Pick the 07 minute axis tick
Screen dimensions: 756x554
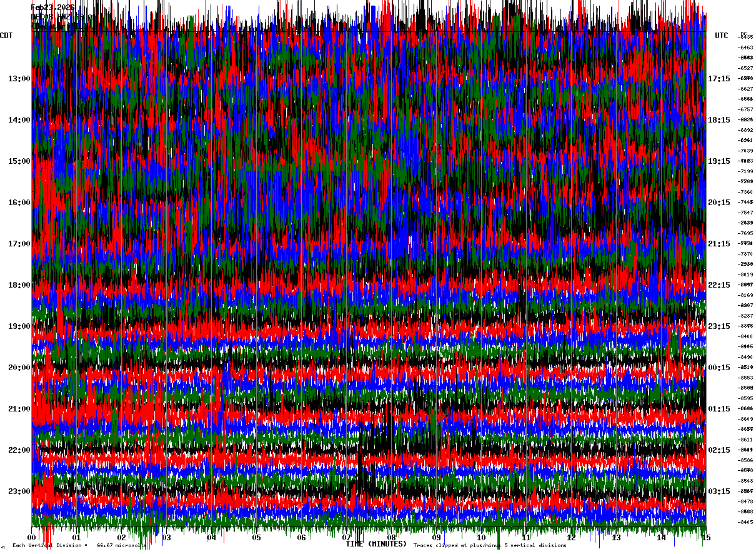(347, 538)
